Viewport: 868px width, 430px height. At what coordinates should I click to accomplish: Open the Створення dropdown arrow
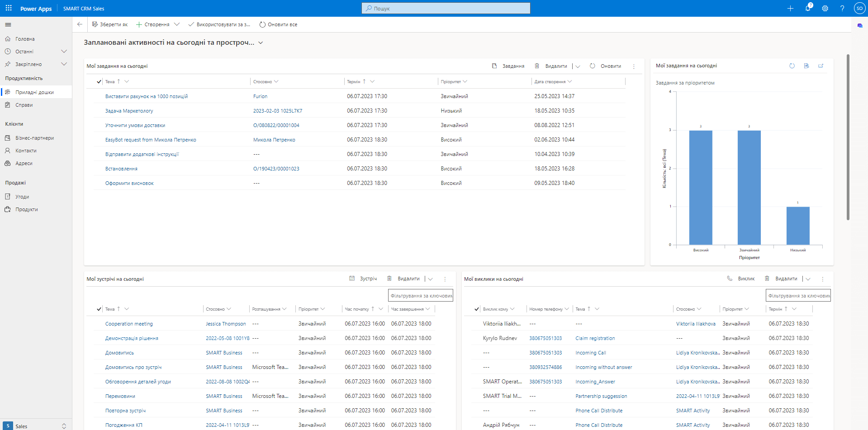coord(177,24)
